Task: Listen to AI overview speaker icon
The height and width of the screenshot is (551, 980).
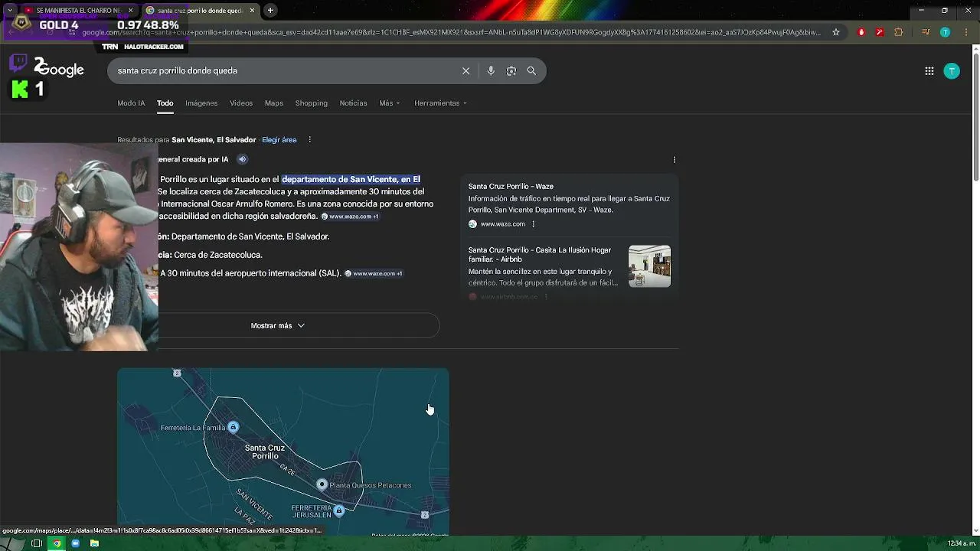Action: tap(242, 159)
